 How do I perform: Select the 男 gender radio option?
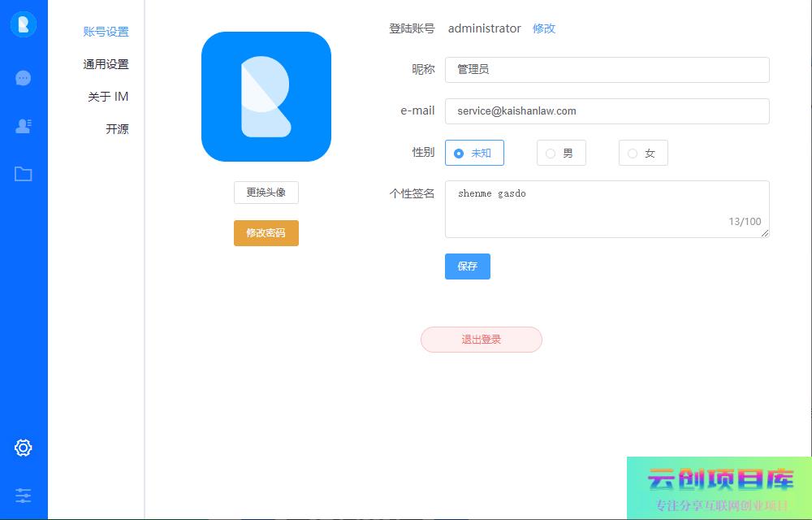click(561, 153)
